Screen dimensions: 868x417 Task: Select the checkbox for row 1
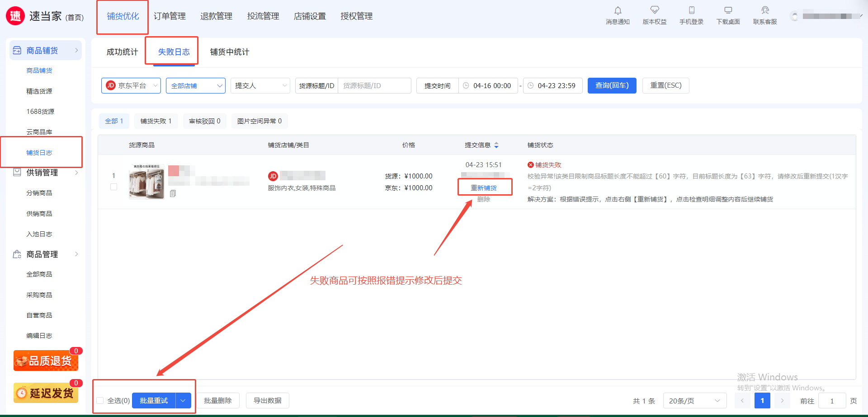(x=113, y=187)
